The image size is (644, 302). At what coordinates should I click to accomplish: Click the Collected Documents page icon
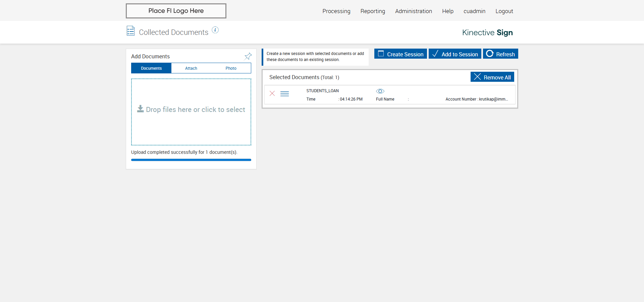(131, 31)
